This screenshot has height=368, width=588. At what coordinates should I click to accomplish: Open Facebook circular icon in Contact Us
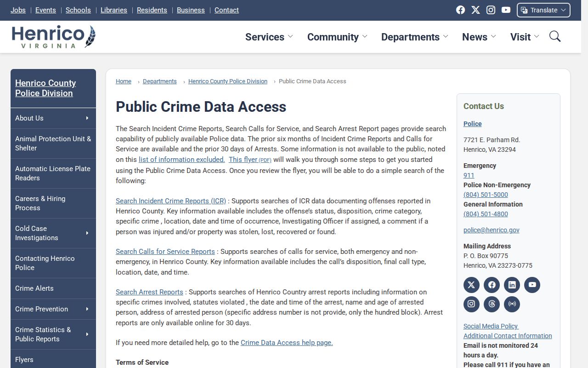[492, 285]
